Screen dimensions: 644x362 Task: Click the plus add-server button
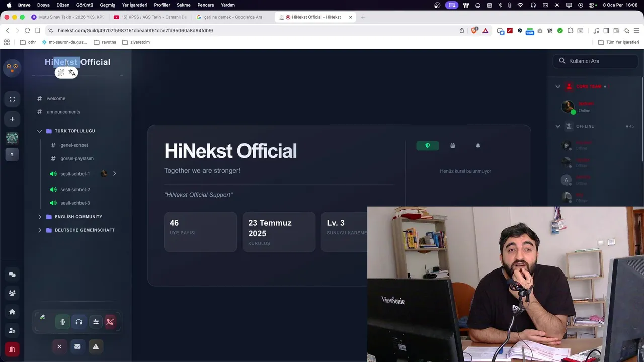12,119
